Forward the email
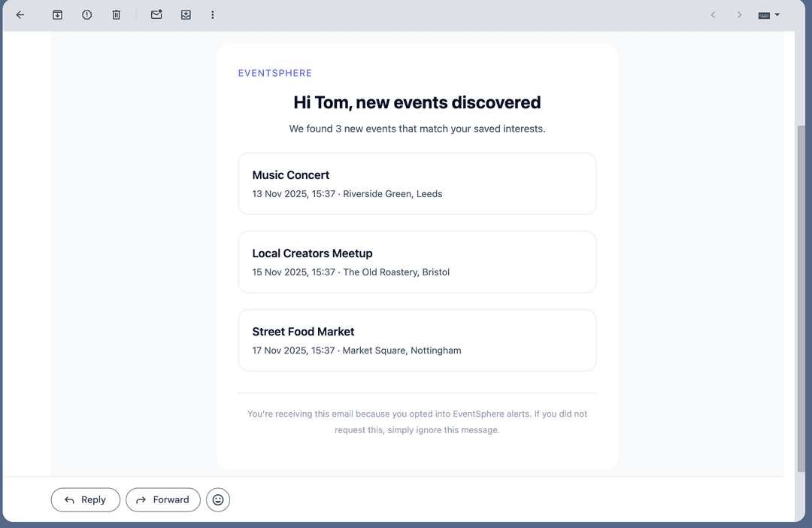 tap(162, 499)
